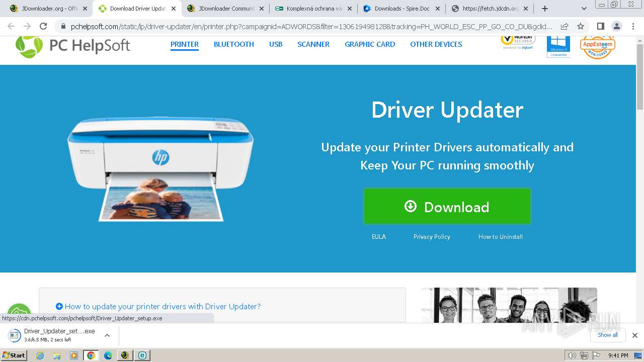The width and height of the screenshot is (644, 362).
Task: Switch to the JDownloader Community tab
Action: click(x=225, y=9)
